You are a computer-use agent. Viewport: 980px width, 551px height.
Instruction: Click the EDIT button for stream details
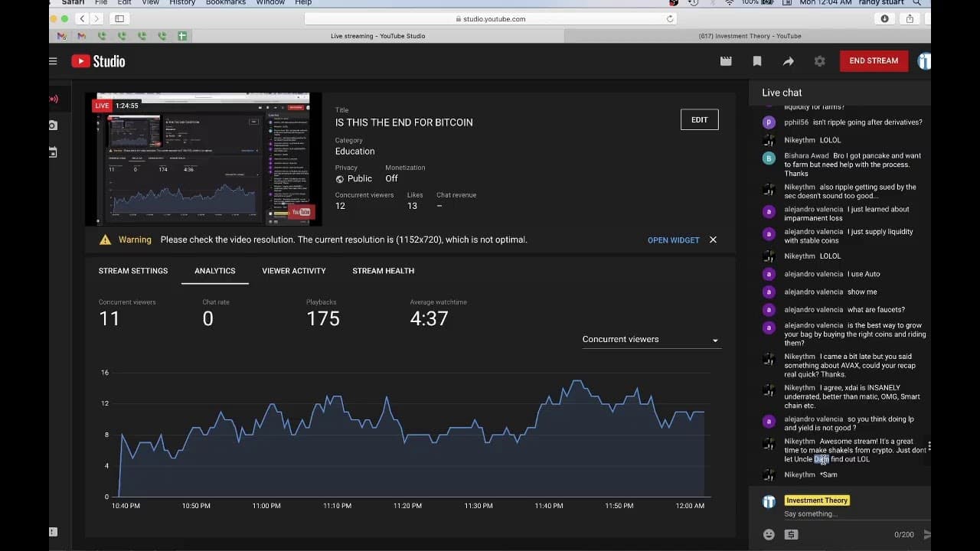tap(700, 119)
